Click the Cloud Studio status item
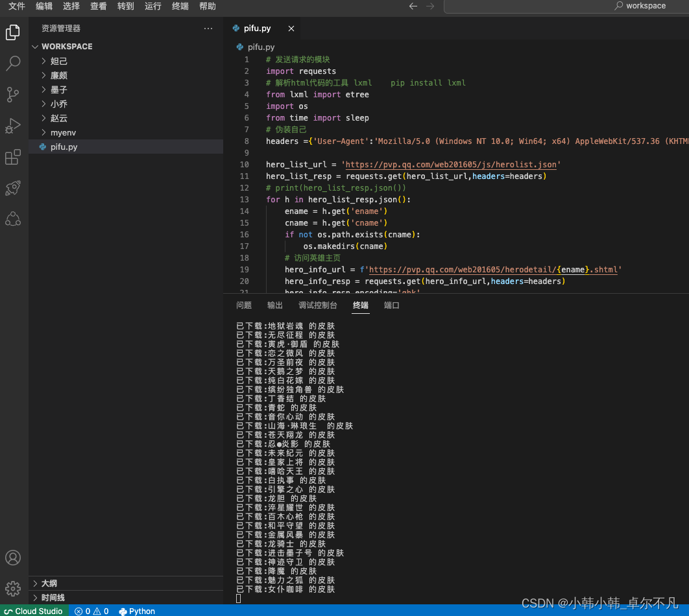Viewport: 689px width, 616px height. click(34, 611)
